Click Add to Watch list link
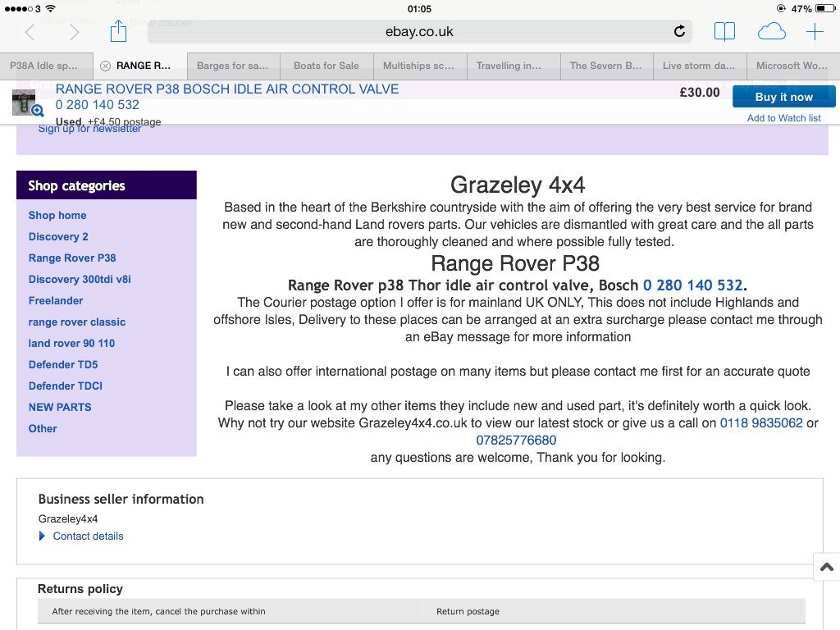Screen dimensions: 840x630 click(x=783, y=118)
